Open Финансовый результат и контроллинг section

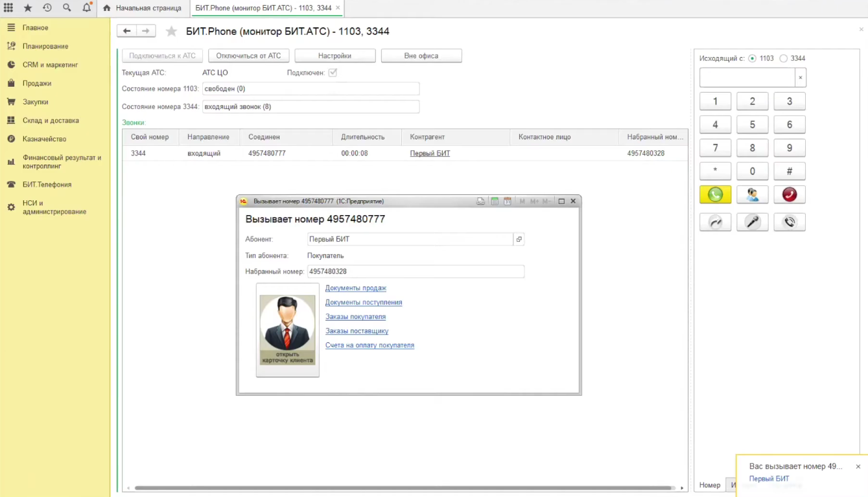tap(62, 162)
